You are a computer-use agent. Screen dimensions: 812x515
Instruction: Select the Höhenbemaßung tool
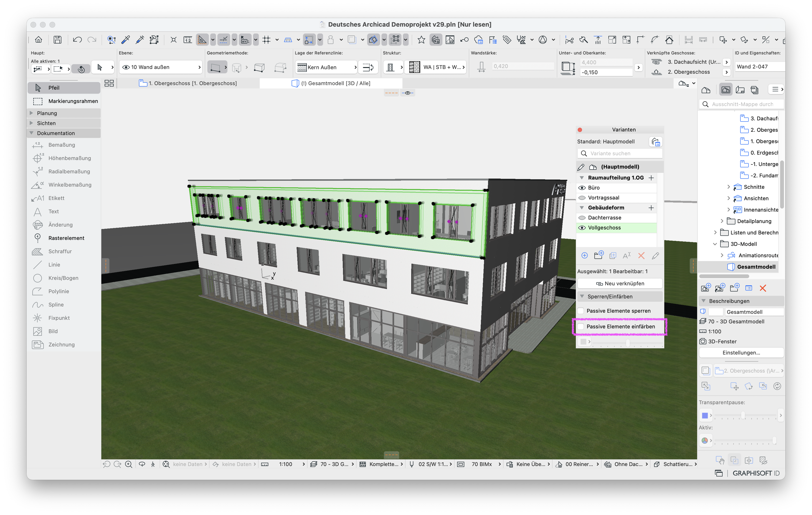pos(64,158)
